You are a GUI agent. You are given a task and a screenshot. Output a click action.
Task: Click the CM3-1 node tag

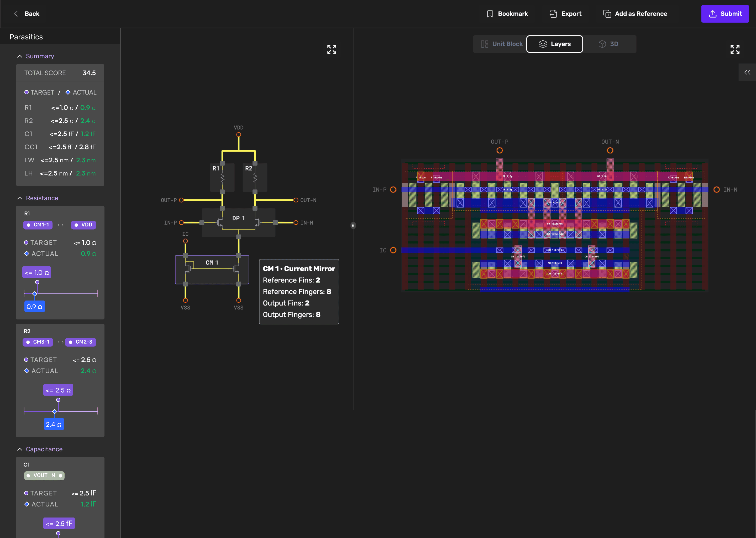pos(38,342)
